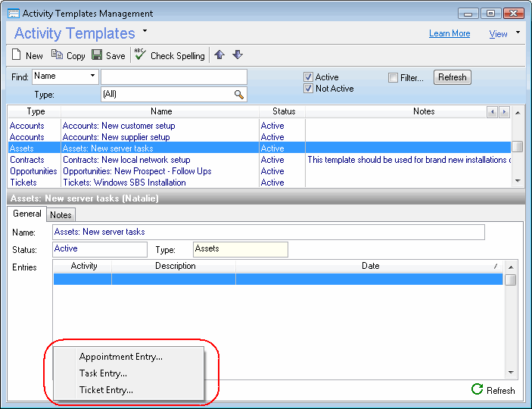532x409 pixels.
Task: Toggle the Not Active checkbox
Action: [309, 89]
